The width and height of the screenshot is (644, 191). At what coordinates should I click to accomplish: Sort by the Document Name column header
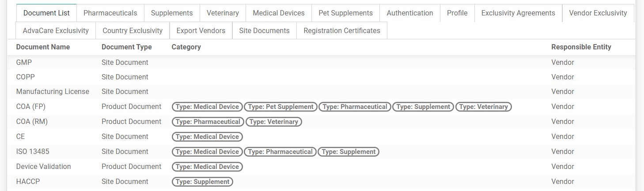[43, 47]
